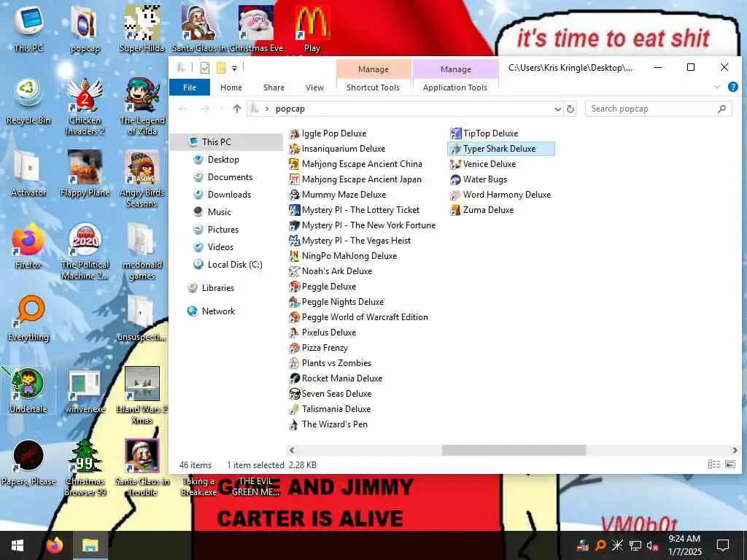Viewport: 747px width, 560px height.
Task: Open the File menu in Explorer
Action: coord(190,87)
